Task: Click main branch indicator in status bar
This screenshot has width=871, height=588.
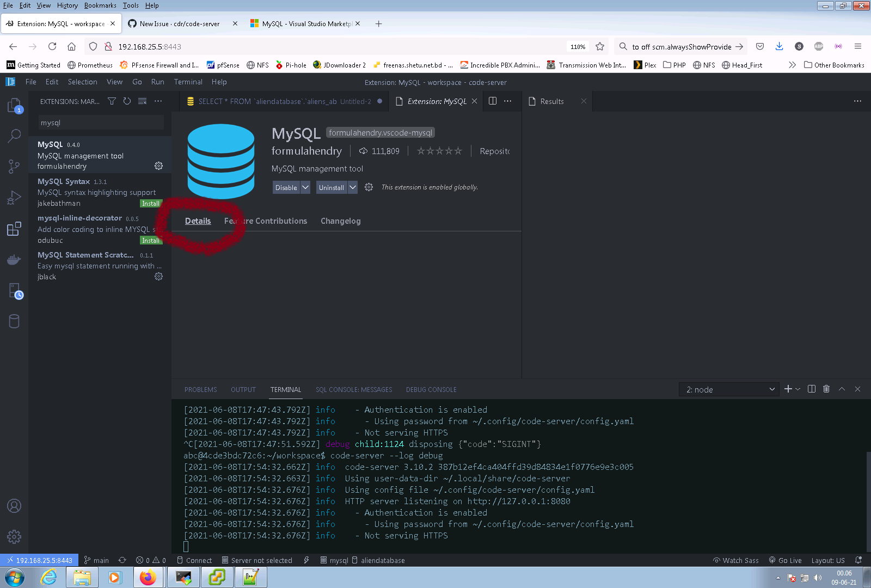Action: click(96, 560)
